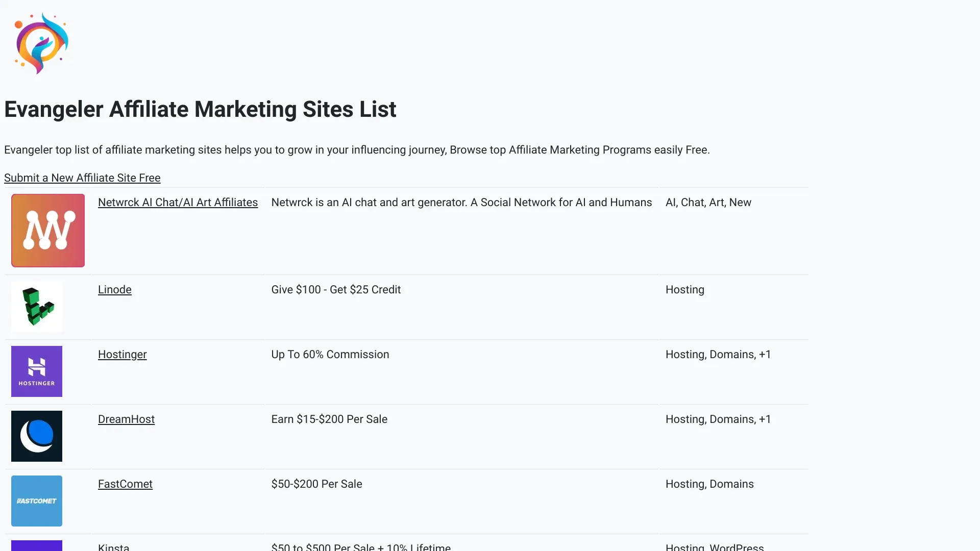Click the Netwrck AI tag label
This screenshot has height=551, width=980.
coord(669,203)
